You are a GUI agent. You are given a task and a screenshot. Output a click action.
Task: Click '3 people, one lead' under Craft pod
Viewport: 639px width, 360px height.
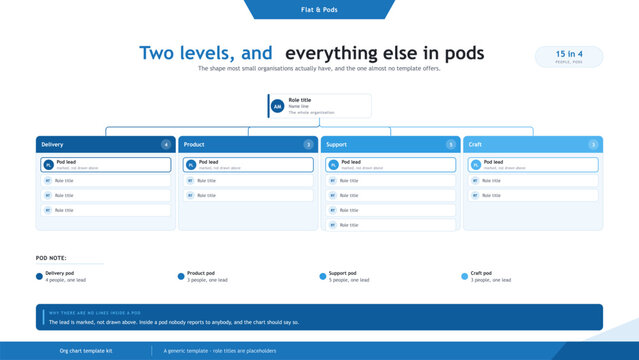pyautogui.click(x=491, y=280)
